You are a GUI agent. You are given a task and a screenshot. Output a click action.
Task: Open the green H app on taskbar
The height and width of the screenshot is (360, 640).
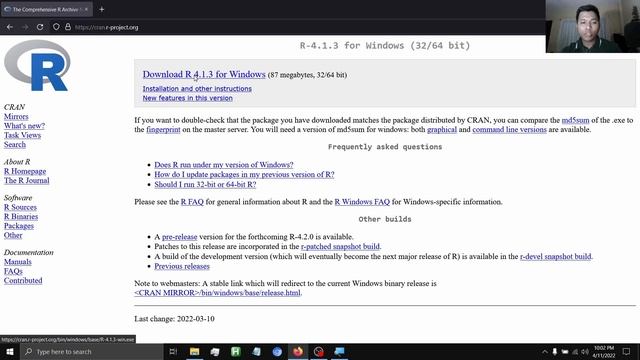[236, 351]
